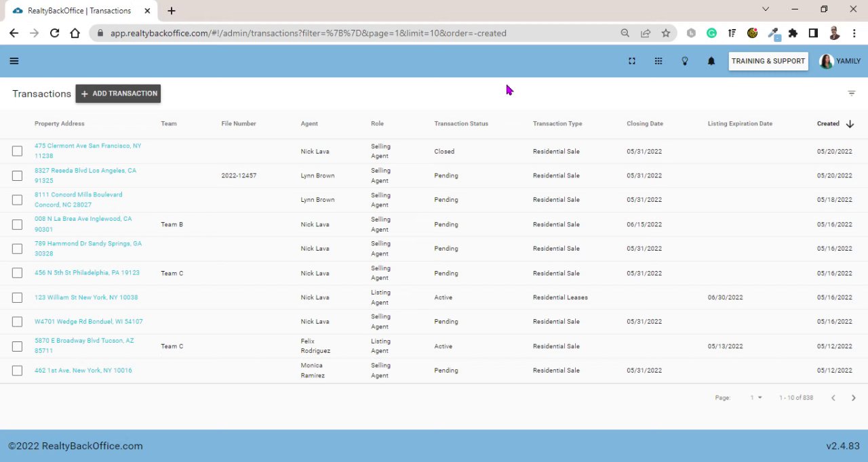Sort by Closing Date column

645,124
